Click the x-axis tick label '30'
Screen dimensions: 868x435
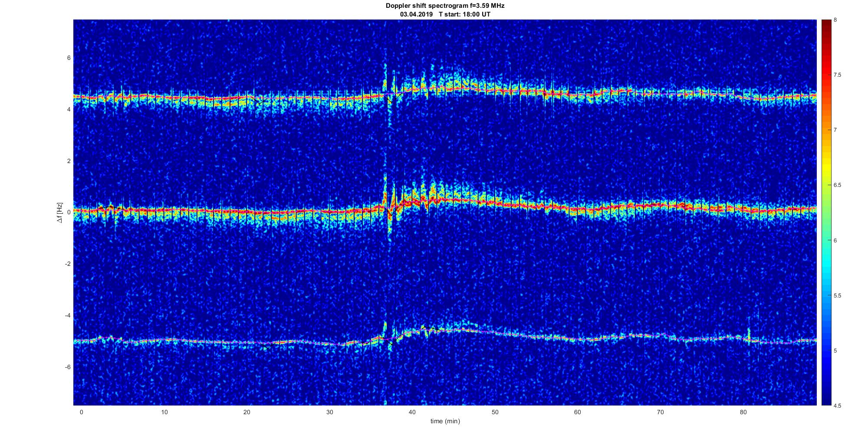pos(329,412)
